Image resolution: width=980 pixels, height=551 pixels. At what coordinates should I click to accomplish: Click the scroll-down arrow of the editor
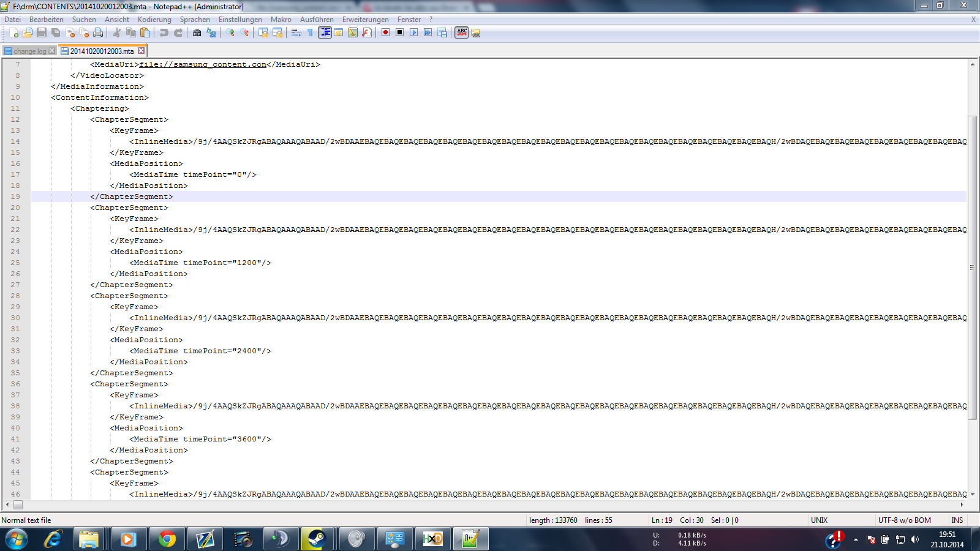(x=972, y=495)
